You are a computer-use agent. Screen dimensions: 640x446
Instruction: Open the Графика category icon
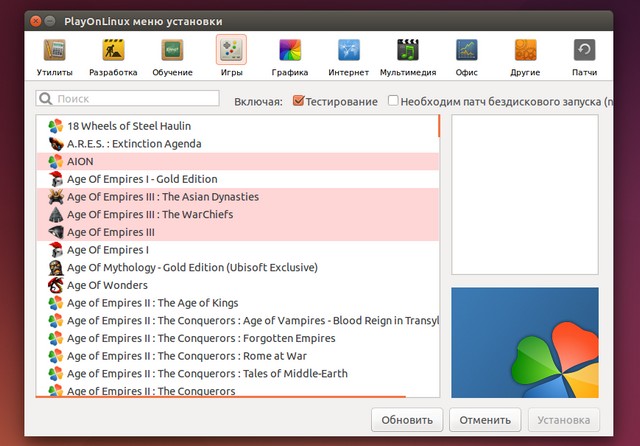point(290,50)
